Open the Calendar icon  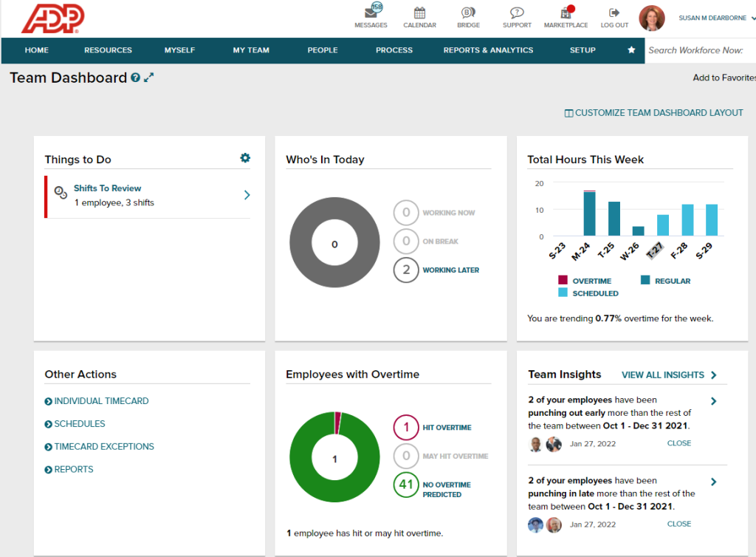point(419,13)
